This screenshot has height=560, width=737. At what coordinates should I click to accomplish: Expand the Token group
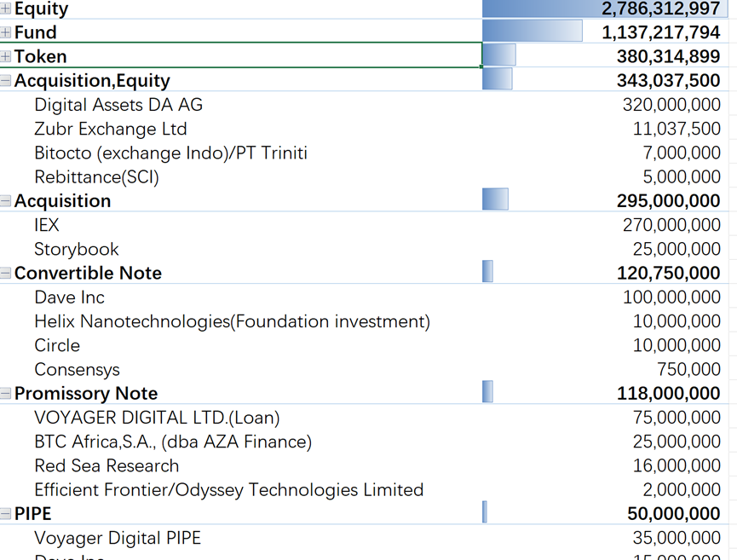click(7, 56)
